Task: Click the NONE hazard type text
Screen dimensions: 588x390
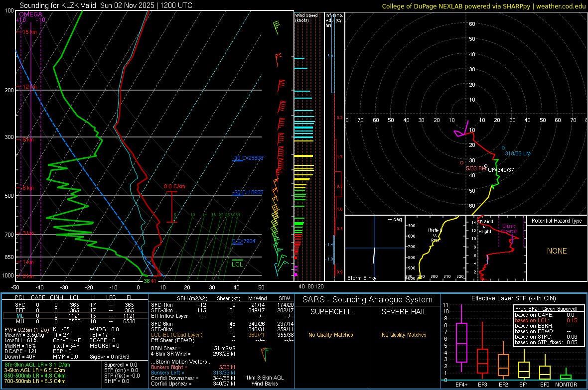Action: 557,251
